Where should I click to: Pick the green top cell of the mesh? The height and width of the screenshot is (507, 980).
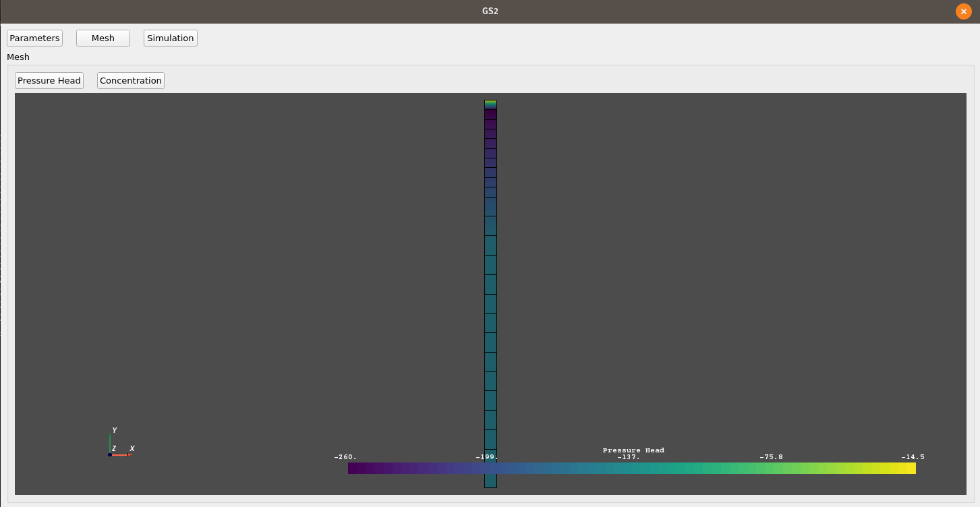click(x=490, y=104)
